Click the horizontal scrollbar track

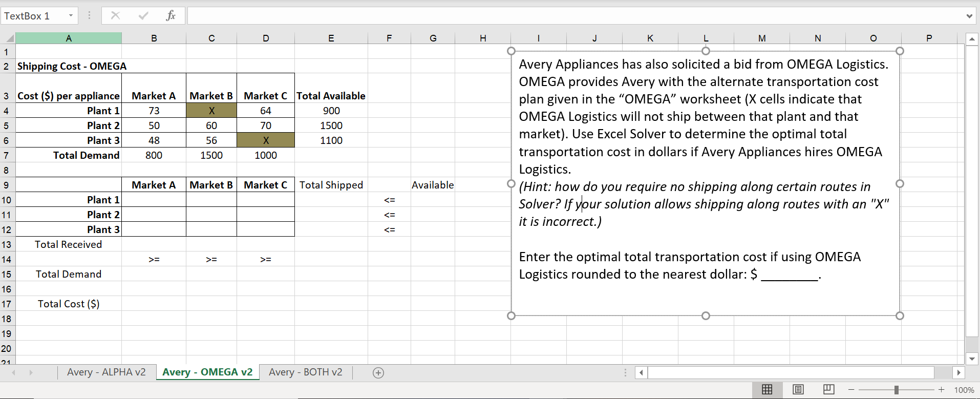click(x=791, y=373)
